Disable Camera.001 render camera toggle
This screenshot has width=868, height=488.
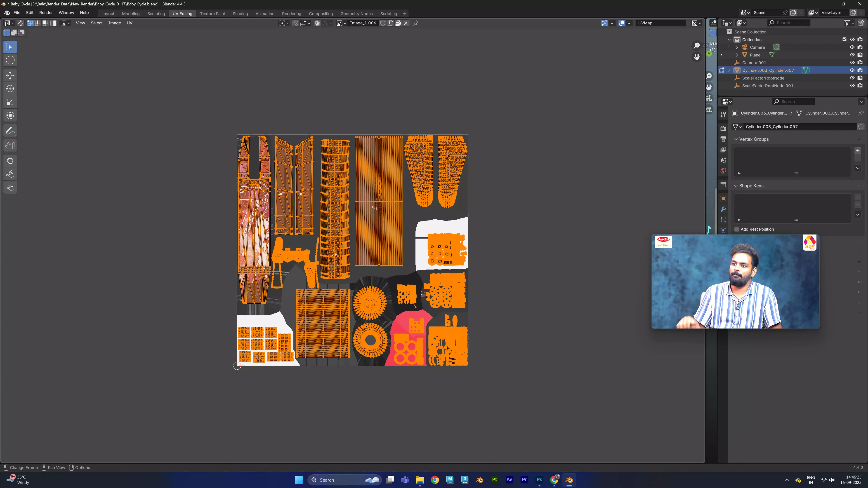[860, 63]
